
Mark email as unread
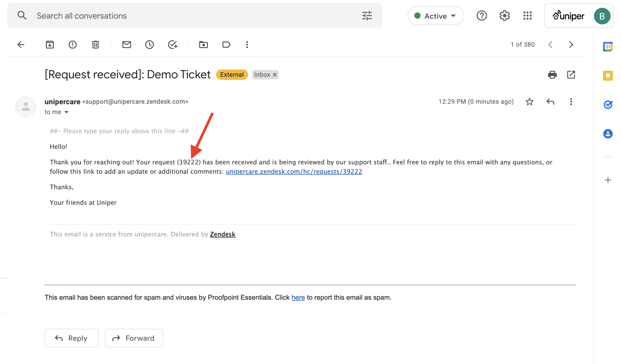tap(126, 45)
